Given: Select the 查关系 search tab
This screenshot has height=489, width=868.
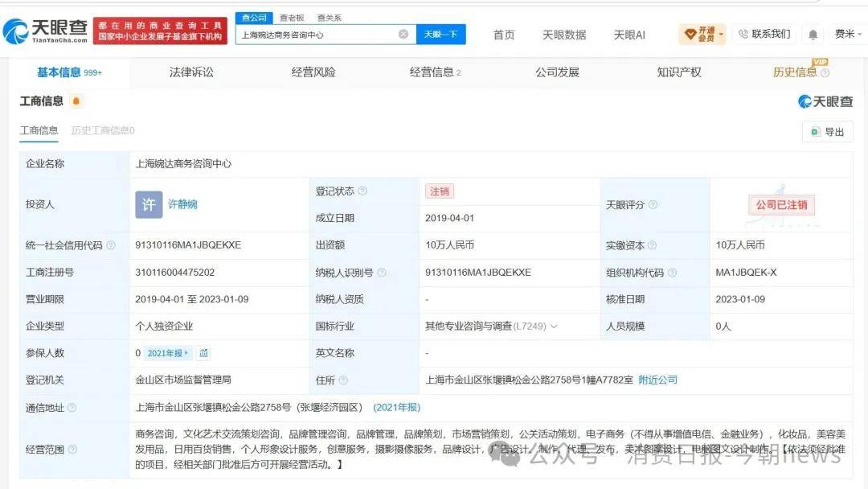Looking at the screenshot, I should pyautogui.click(x=329, y=18).
